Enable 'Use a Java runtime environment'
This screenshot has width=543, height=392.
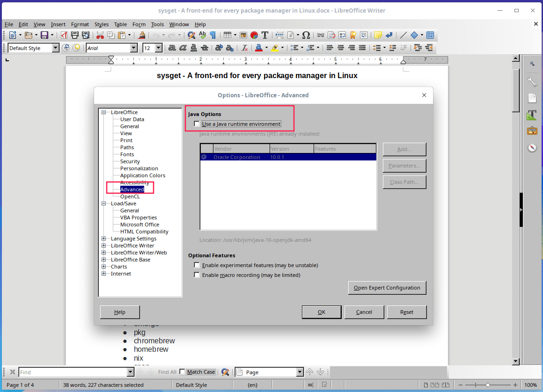[197, 123]
